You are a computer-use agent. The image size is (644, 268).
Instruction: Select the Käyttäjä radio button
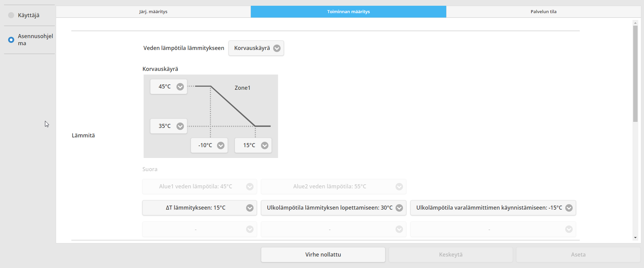coord(11,15)
